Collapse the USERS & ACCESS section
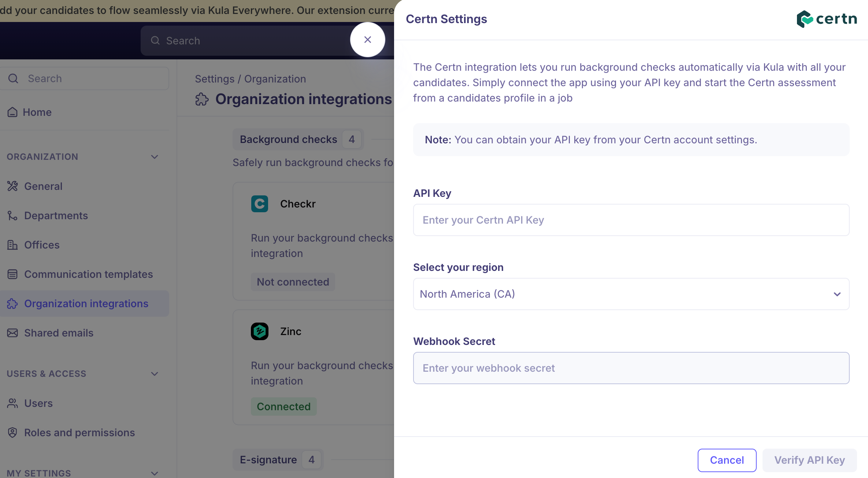This screenshot has height=478, width=868. click(x=155, y=374)
